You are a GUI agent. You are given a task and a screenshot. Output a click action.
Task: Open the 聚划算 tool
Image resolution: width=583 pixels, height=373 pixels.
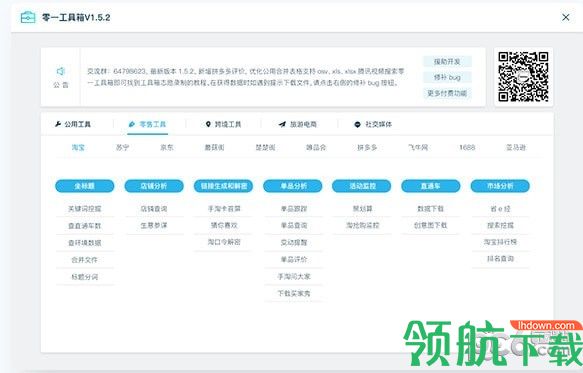click(x=363, y=209)
